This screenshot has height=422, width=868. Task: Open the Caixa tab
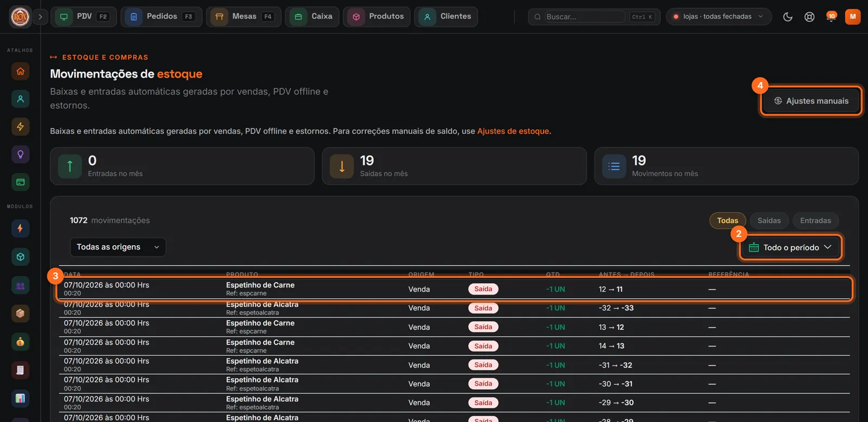312,17
